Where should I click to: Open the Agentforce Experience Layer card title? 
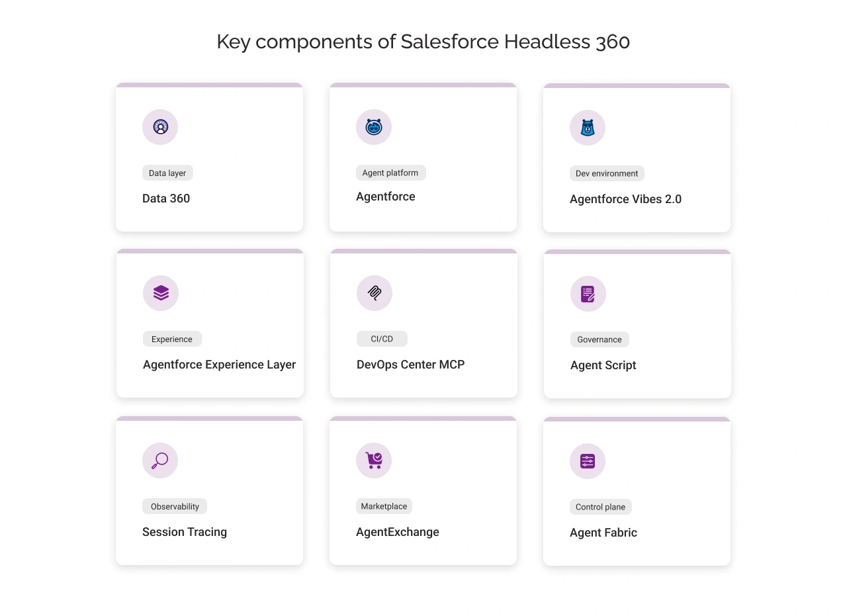pos(219,365)
